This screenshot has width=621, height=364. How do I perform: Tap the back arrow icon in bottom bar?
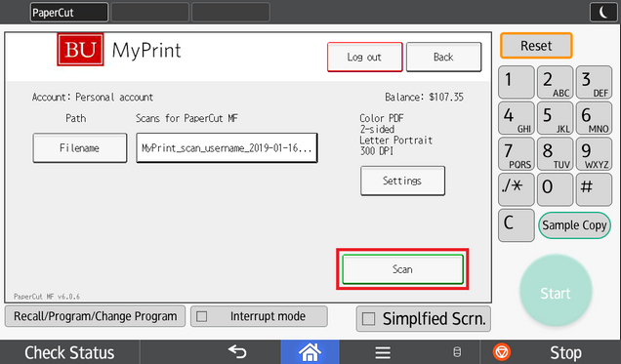coord(237,351)
